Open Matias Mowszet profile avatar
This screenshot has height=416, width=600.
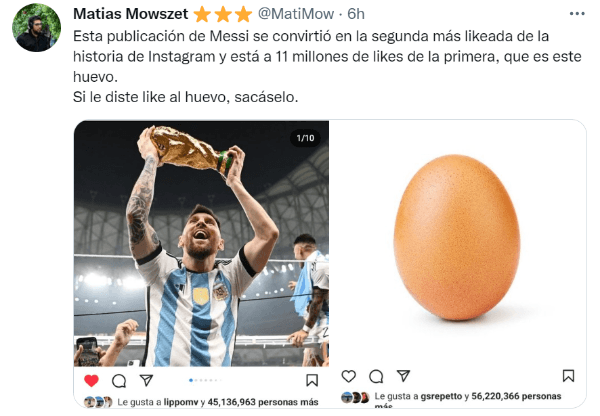36,28
